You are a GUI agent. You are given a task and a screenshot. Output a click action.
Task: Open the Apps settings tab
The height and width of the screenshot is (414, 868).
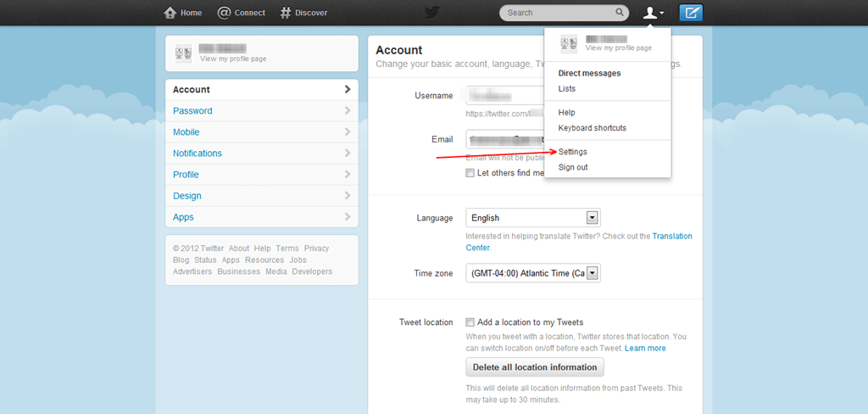pos(262,216)
